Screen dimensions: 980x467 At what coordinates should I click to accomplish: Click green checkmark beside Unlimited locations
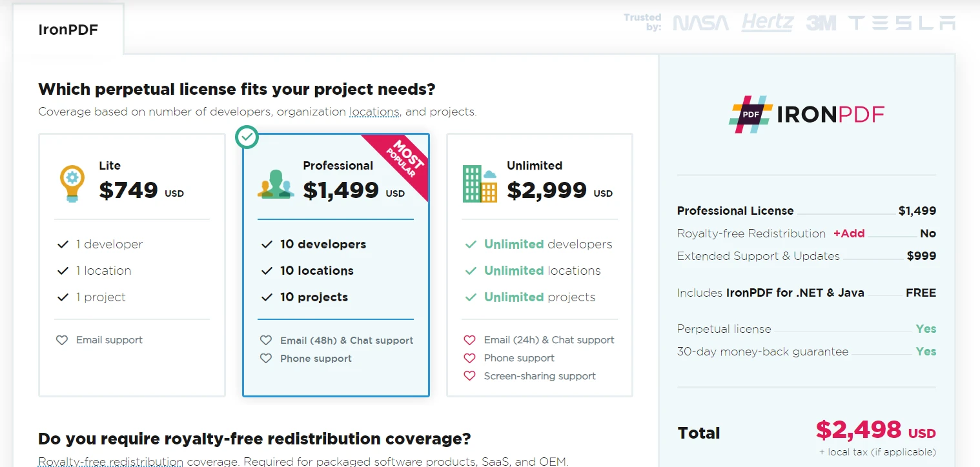[x=471, y=271]
